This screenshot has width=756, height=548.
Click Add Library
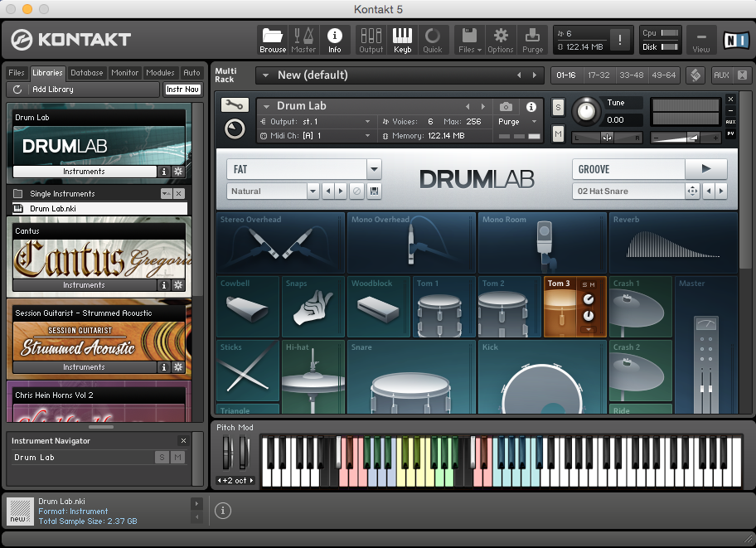tap(53, 90)
